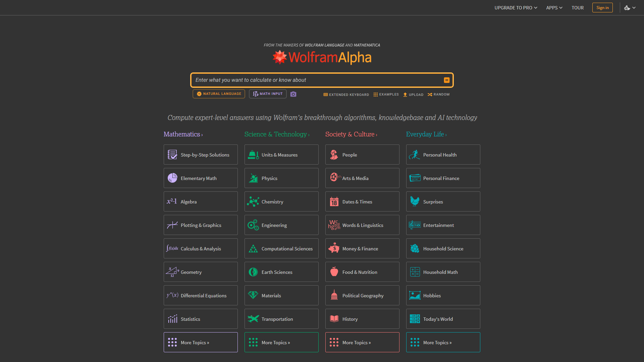The height and width of the screenshot is (362, 644).
Task: Open the Geometry triangle tile
Action: (201, 272)
